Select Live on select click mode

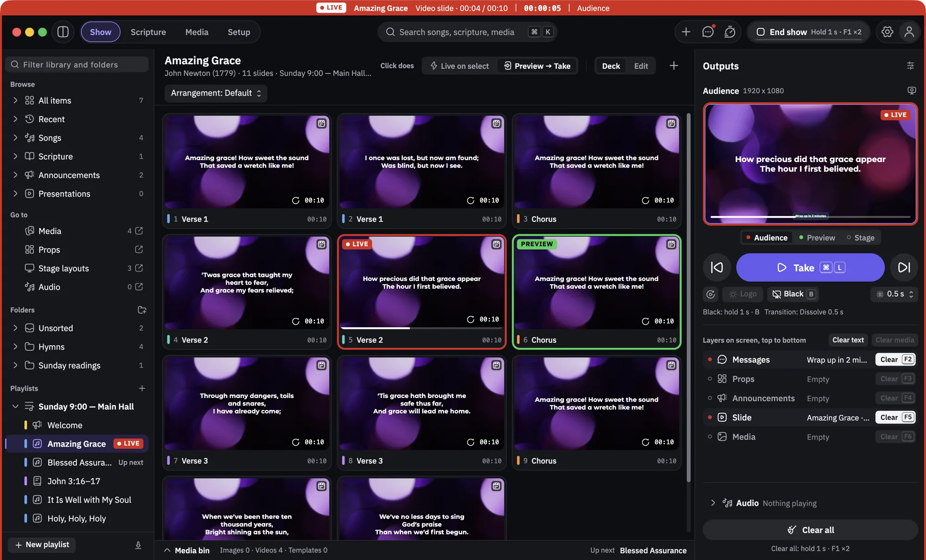pyautogui.click(x=459, y=66)
